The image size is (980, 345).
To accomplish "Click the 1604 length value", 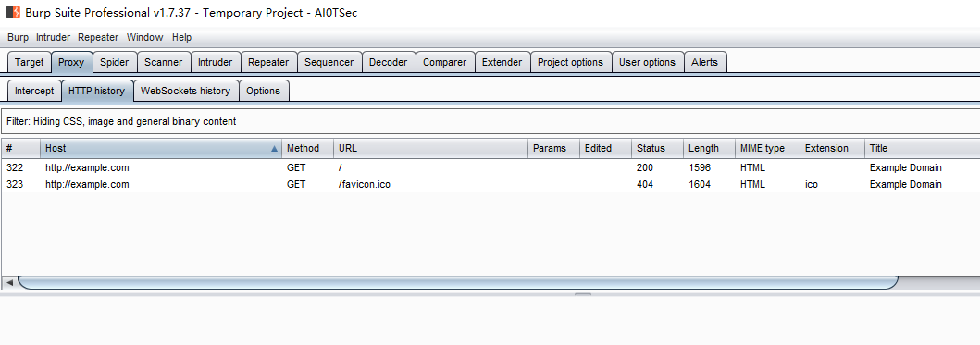I will click(700, 184).
